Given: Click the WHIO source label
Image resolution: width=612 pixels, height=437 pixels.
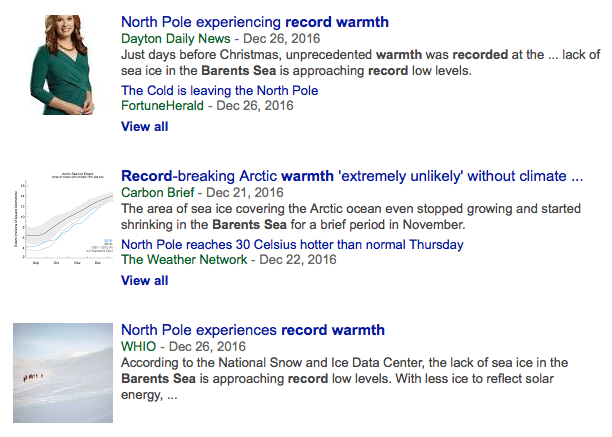Looking at the screenshot, I should pyautogui.click(x=139, y=346).
